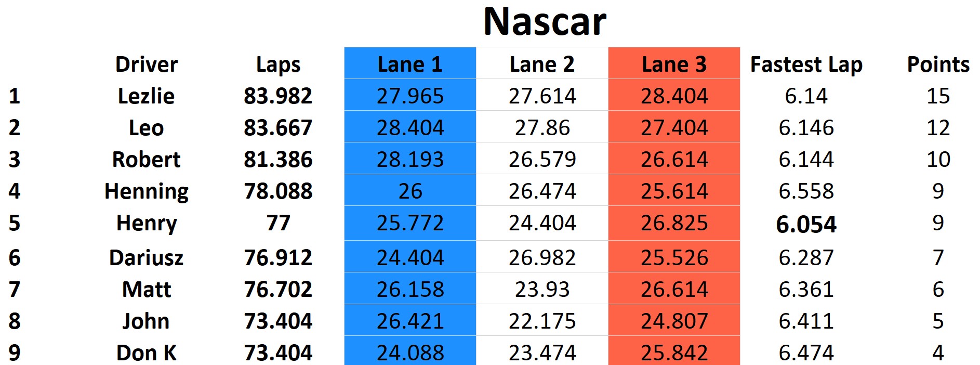Viewport: 980px width, 365px height.
Task: Click Robert's Lane 1 value 28.193
Action: tap(410, 160)
